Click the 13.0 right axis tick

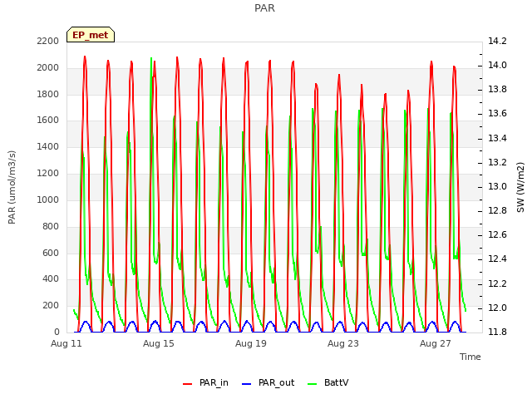click(x=497, y=186)
